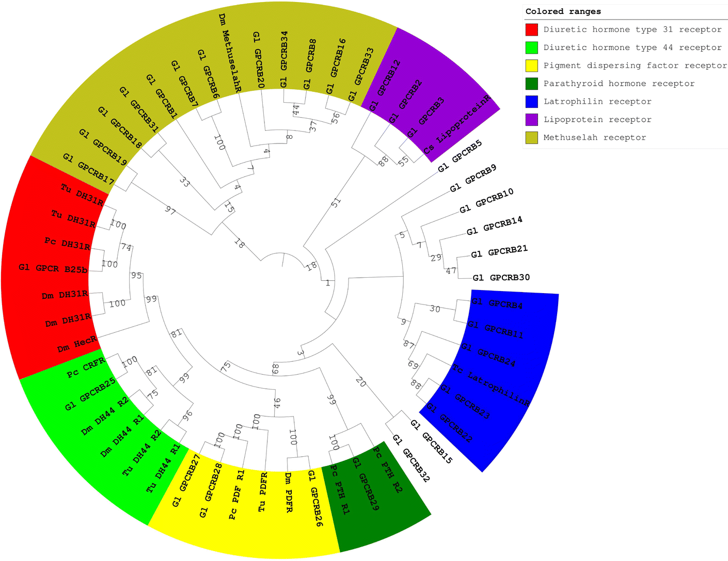Click the 'Gl GPCRB34' leaf label

[283, 59]
